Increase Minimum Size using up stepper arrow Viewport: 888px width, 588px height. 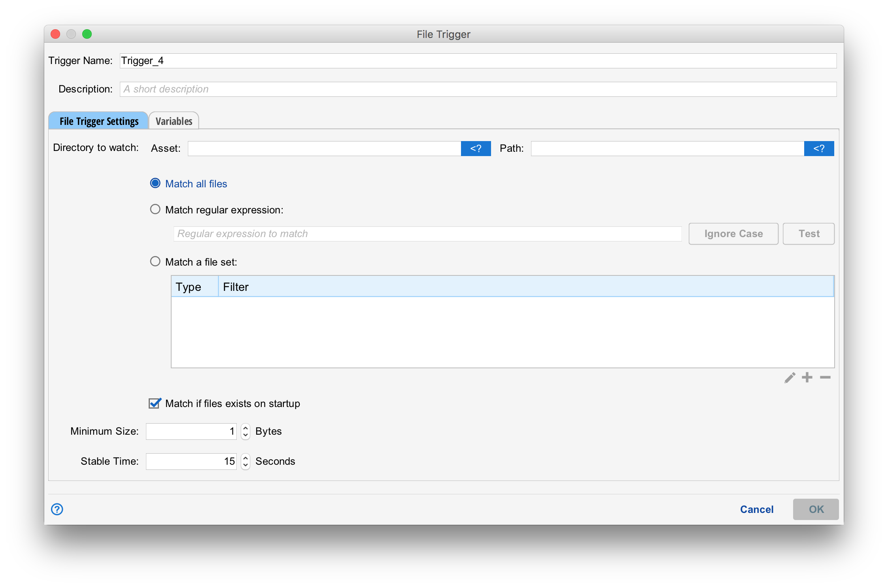[x=246, y=428]
